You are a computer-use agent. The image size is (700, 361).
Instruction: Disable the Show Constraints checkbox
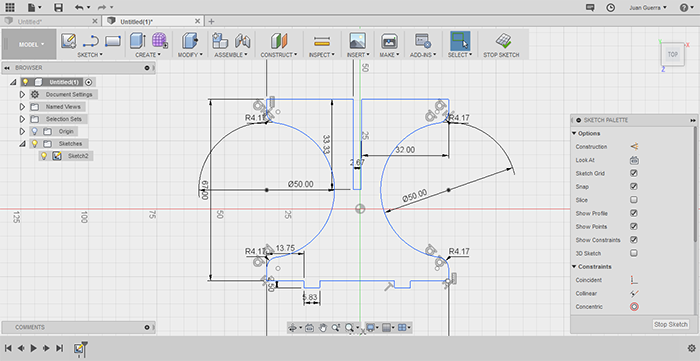point(633,240)
